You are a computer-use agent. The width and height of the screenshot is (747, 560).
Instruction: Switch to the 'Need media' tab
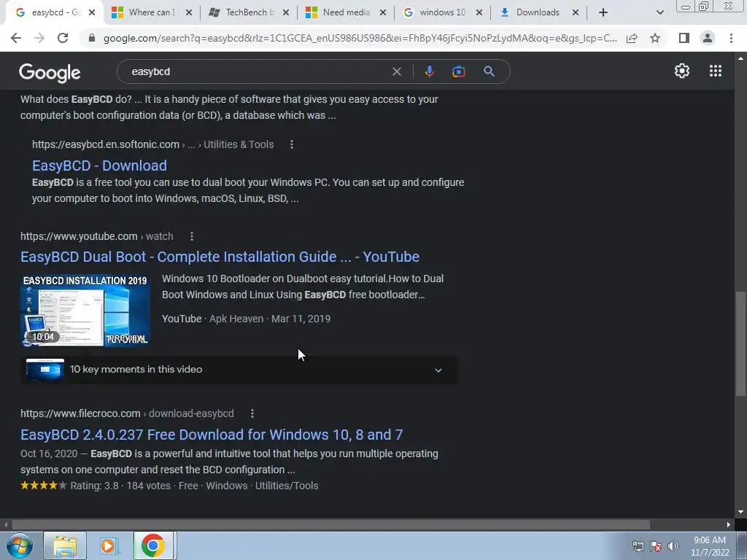click(x=346, y=12)
